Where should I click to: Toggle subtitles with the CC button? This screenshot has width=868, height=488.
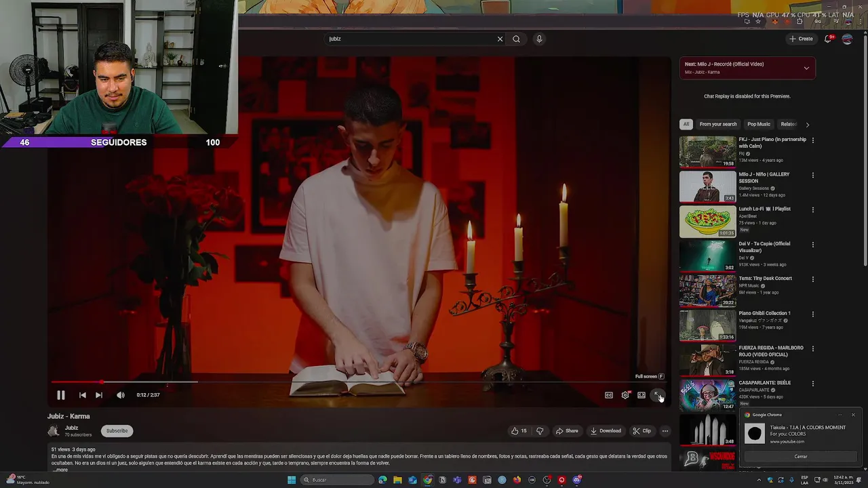609,395
